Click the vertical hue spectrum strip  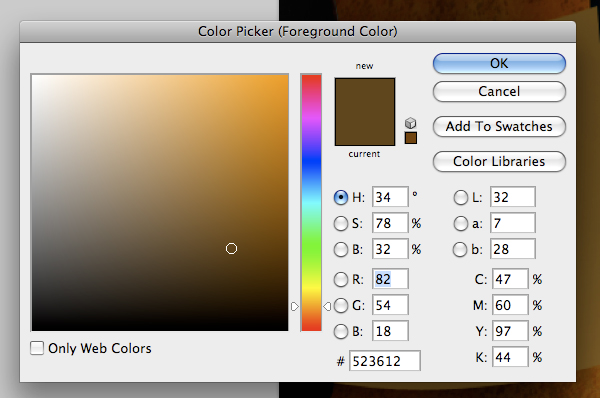311,202
